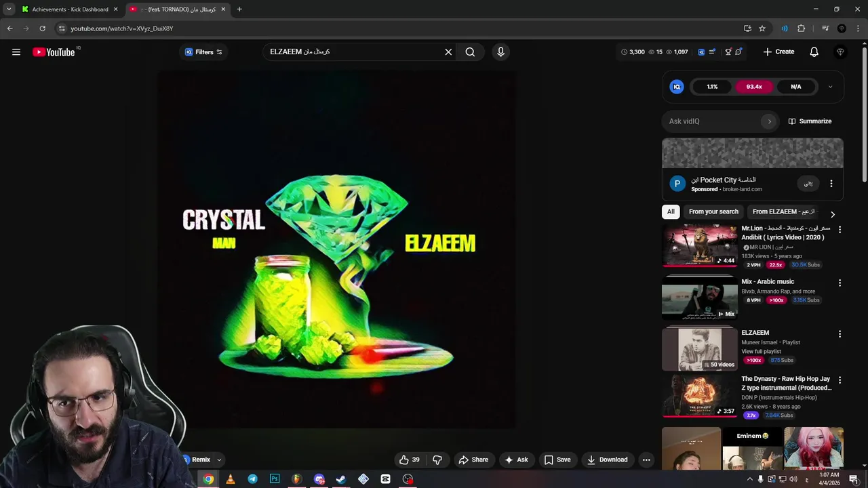This screenshot has height=488, width=868.
Task: Open vidIQ extension icon in stats bar
Action: 701,52
